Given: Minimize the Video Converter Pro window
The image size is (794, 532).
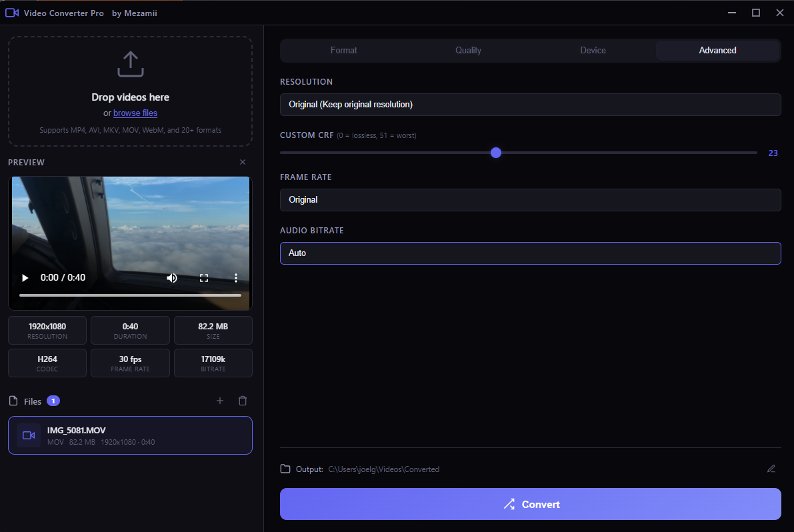Looking at the screenshot, I should [x=732, y=13].
